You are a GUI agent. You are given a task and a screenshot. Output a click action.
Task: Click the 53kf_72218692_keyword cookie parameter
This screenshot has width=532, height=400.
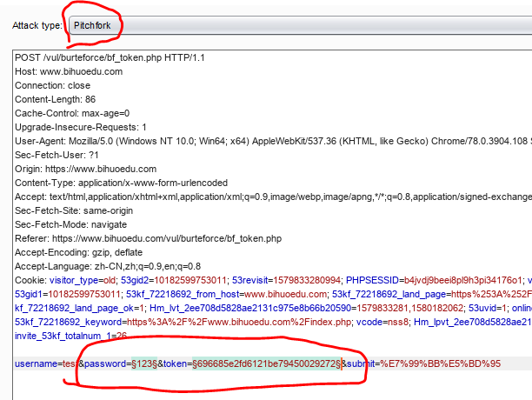[x=183, y=322]
